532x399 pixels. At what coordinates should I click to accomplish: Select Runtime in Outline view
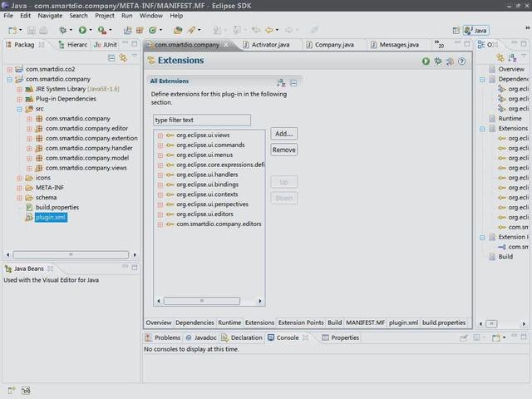pyautogui.click(x=510, y=119)
